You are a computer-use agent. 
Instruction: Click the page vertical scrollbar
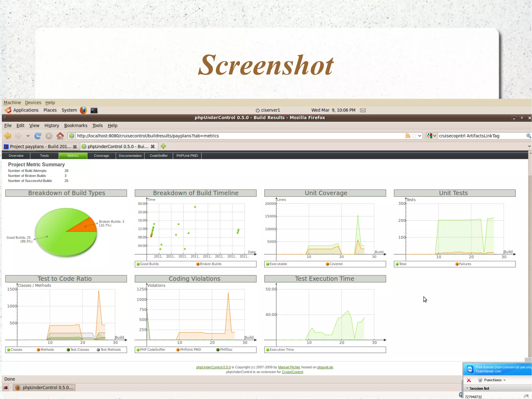pos(530,266)
